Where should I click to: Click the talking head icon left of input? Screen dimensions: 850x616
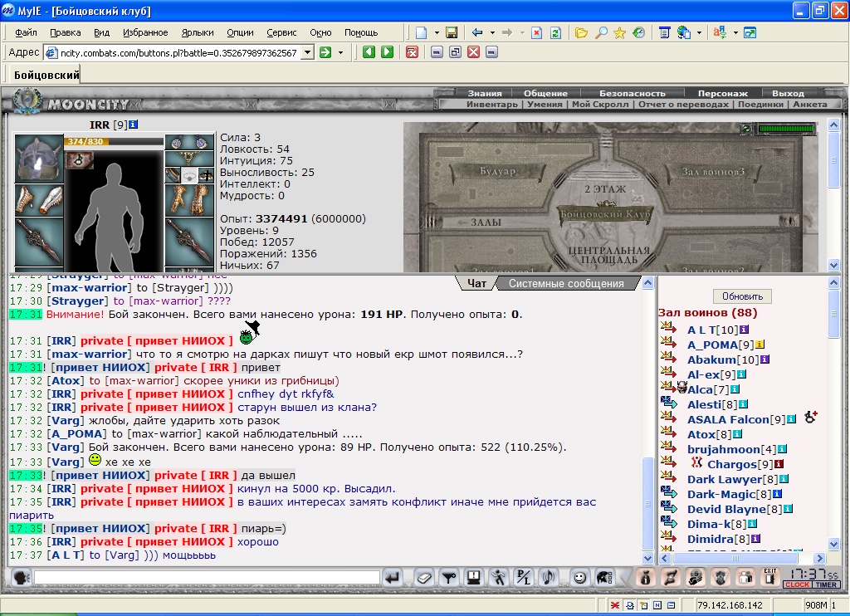21,578
